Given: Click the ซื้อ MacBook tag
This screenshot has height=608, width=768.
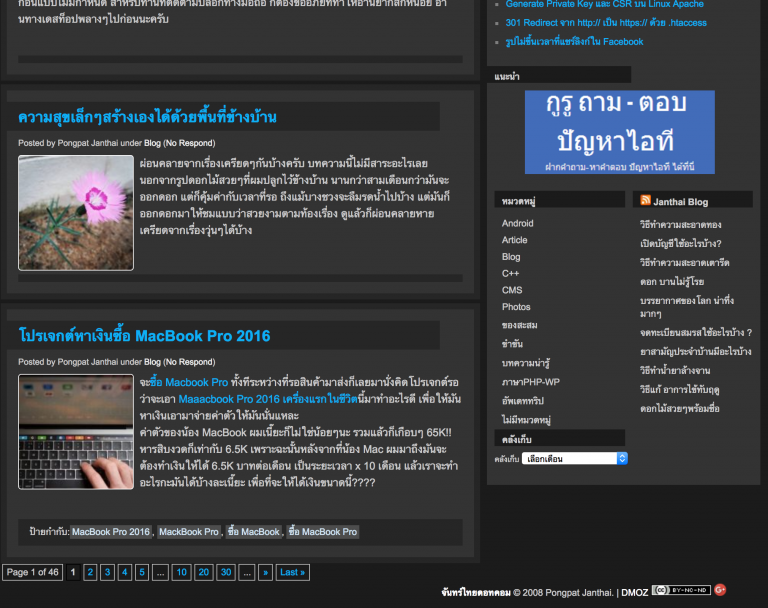Looking at the screenshot, I should tap(253, 532).
